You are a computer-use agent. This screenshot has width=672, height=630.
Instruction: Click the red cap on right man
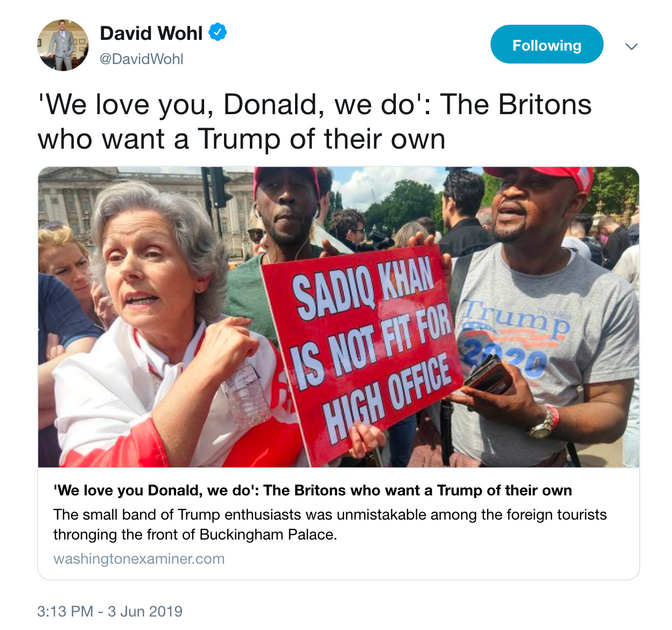(x=544, y=179)
